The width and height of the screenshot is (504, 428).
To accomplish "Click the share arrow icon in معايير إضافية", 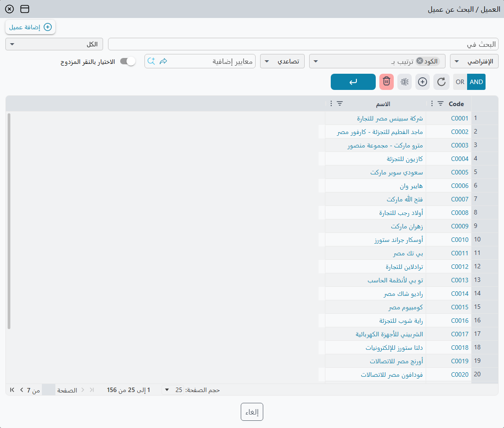I will [163, 61].
